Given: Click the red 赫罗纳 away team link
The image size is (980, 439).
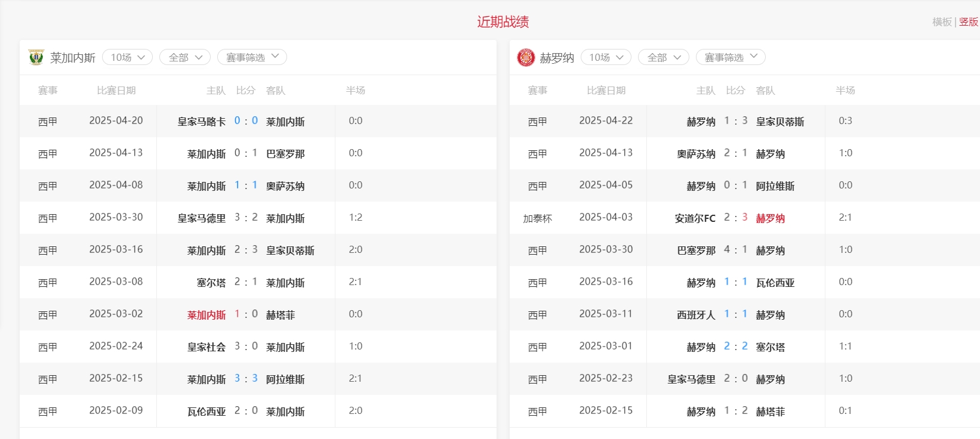Looking at the screenshot, I should pyautogui.click(x=771, y=218).
